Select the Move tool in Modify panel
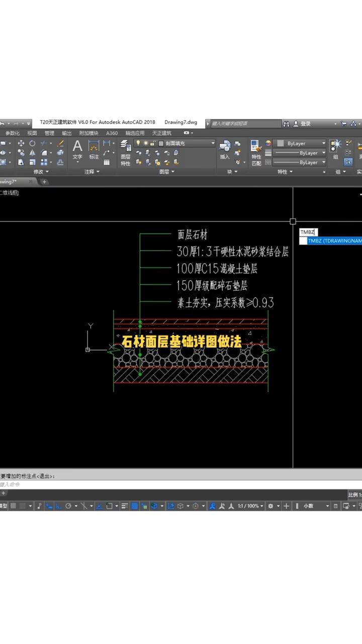Viewport: 362px width, 644px height. [21, 143]
